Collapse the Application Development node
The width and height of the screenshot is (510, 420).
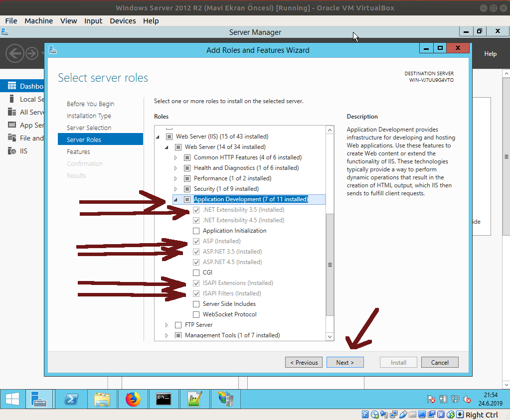pos(175,200)
